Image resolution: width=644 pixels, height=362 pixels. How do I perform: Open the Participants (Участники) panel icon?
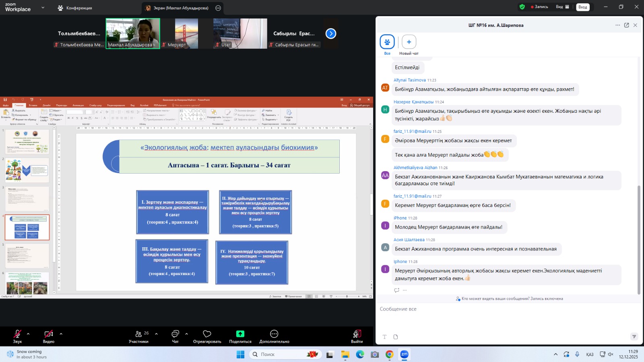tap(138, 334)
